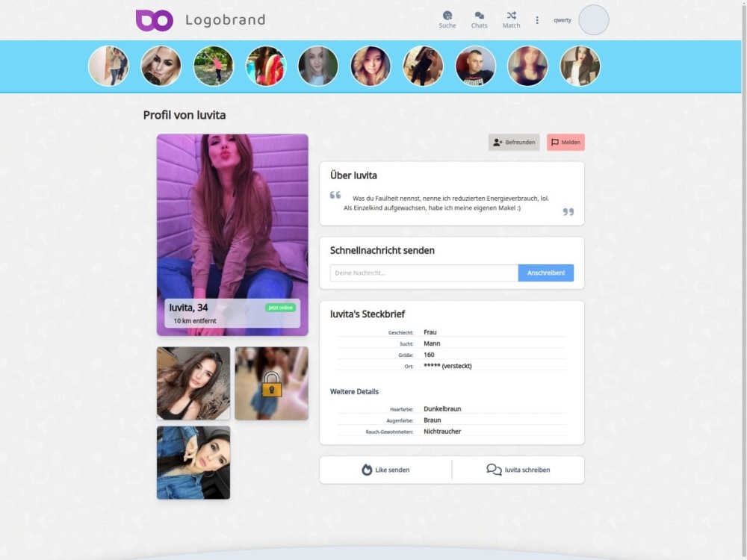Click the green 'jetzt online' badge
This screenshot has height=560, width=747.
click(280, 308)
